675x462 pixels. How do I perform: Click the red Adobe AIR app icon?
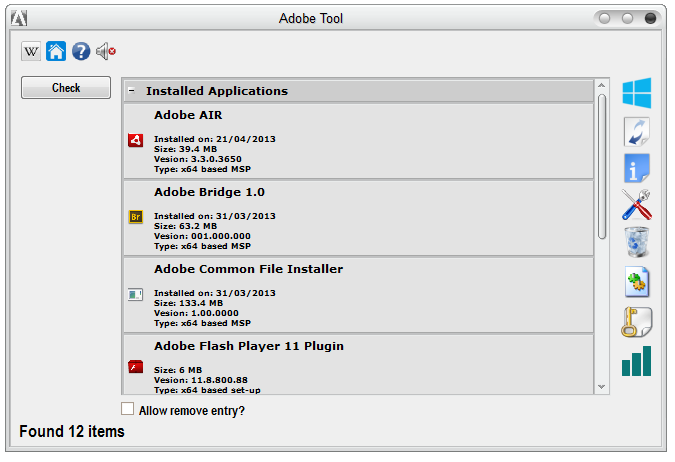point(136,140)
